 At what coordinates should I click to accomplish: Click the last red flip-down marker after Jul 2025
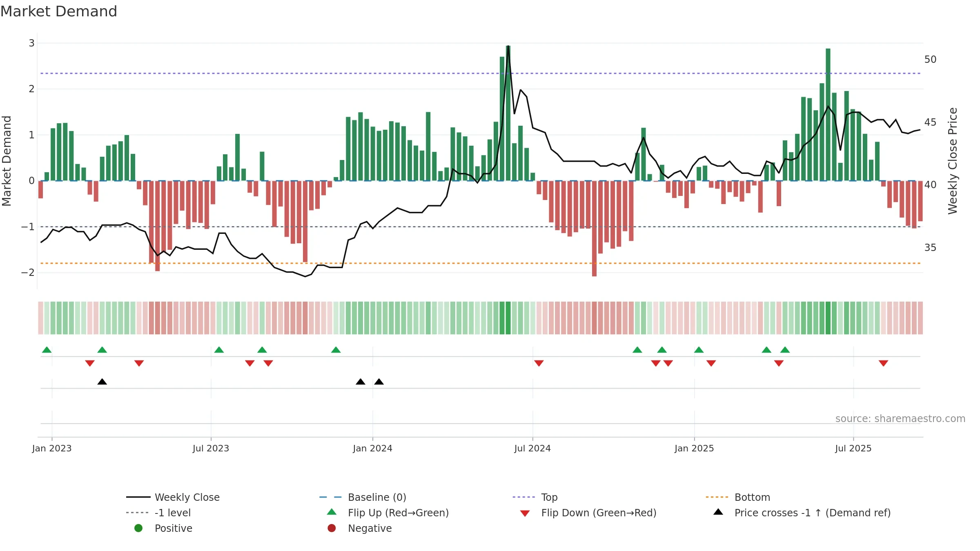[884, 363]
